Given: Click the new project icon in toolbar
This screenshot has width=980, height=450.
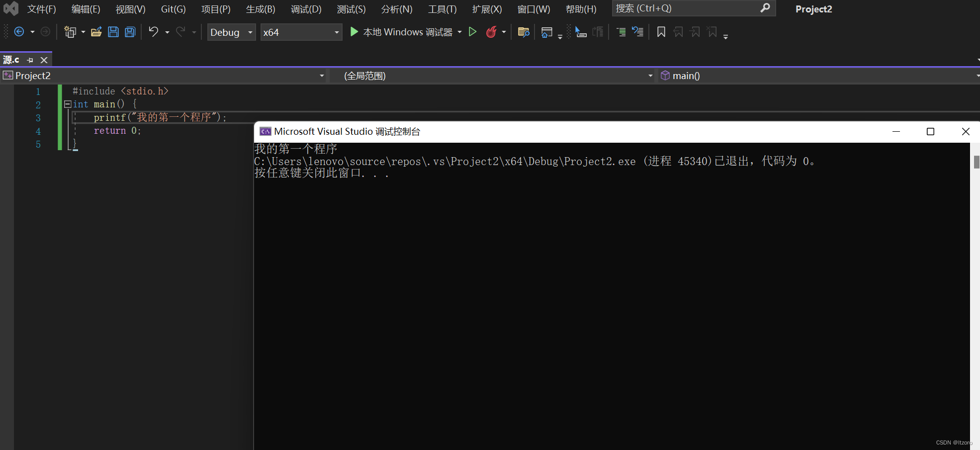Looking at the screenshot, I should (x=70, y=32).
